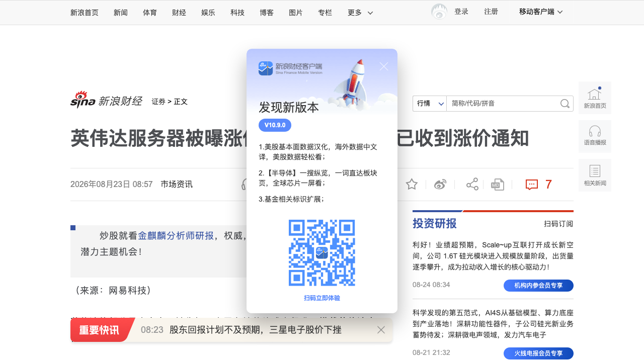Open the 新浪首页 nav item
Screen dimensions: 644x362
coord(85,13)
